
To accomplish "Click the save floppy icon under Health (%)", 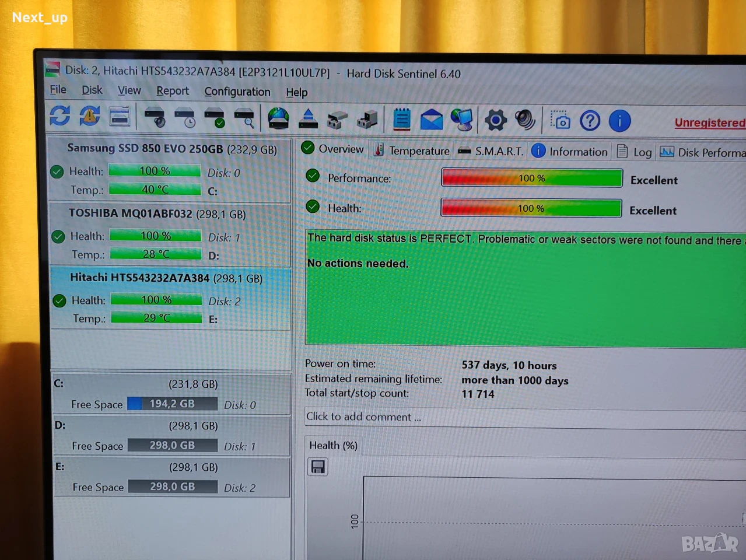I will (x=318, y=467).
